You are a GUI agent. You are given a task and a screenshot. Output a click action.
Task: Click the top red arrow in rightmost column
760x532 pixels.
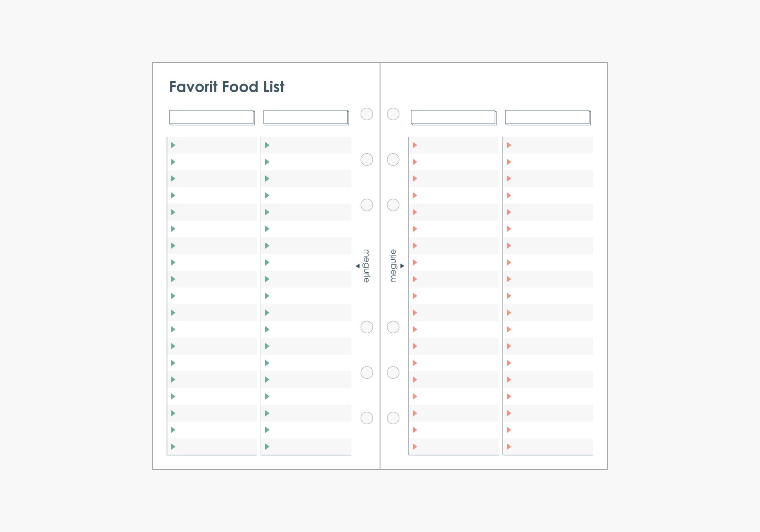(x=509, y=145)
